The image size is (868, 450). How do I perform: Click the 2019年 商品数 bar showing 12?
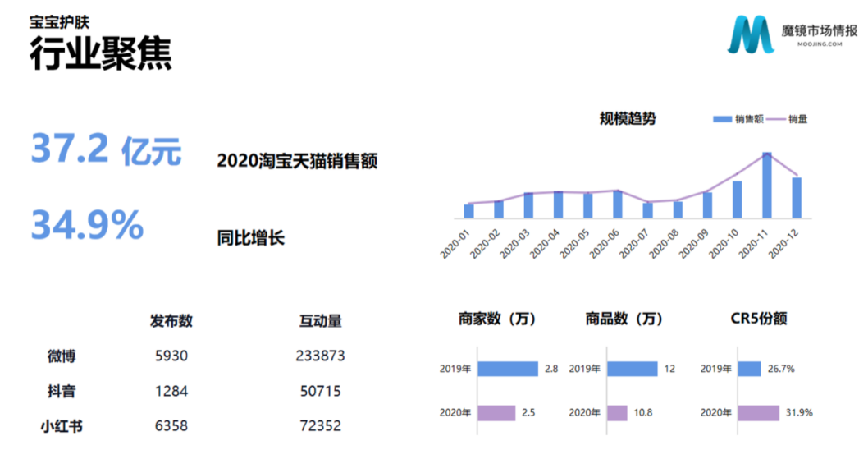point(633,369)
